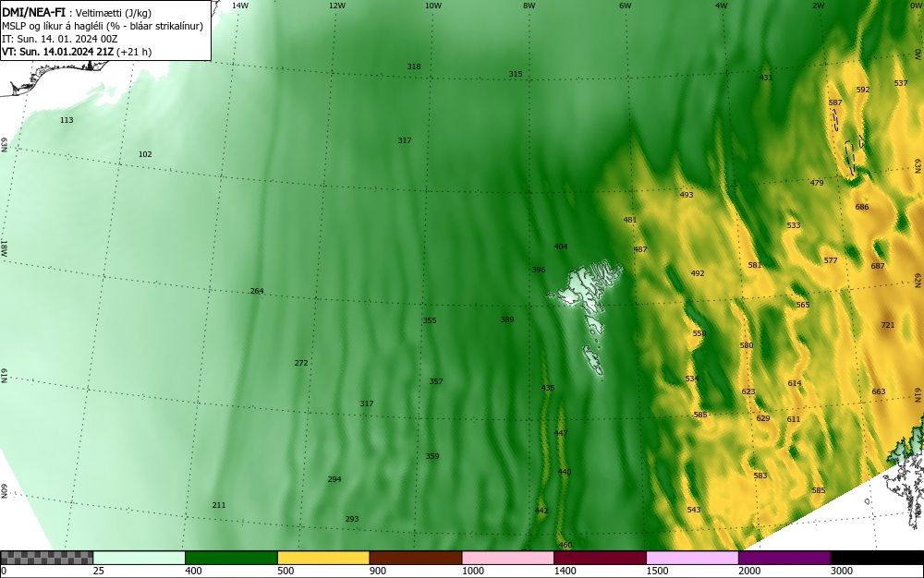Click the map value '211'
The width and height of the screenshot is (924, 578).
pyautogui.click(x=219, y=505)
